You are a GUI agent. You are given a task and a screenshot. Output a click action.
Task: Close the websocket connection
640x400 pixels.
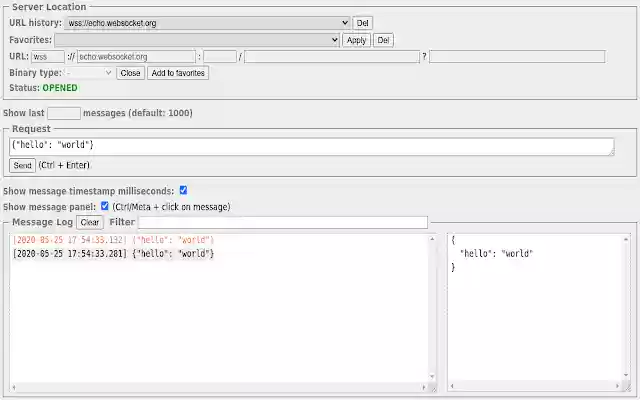130,73
